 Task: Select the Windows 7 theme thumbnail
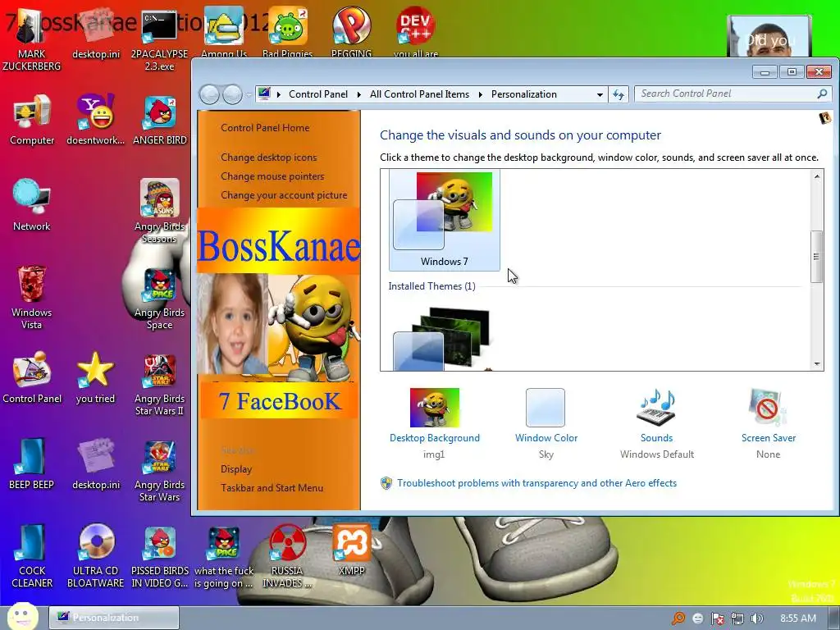(x=444, y=219)
